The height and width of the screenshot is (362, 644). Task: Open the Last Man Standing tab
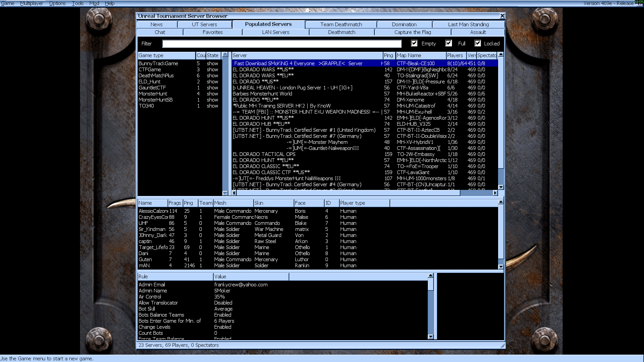point(468,25)
